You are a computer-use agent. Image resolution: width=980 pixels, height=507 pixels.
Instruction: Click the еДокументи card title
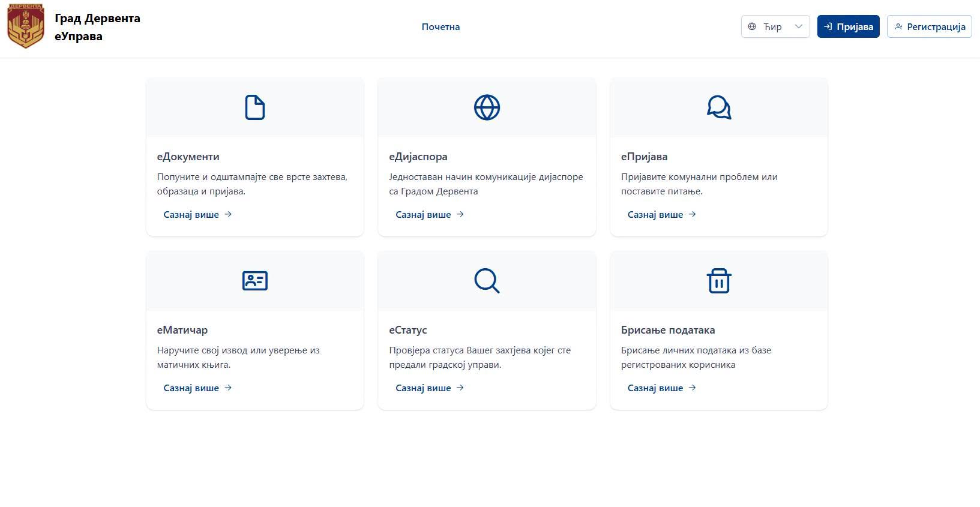click(x=188, y=157)
